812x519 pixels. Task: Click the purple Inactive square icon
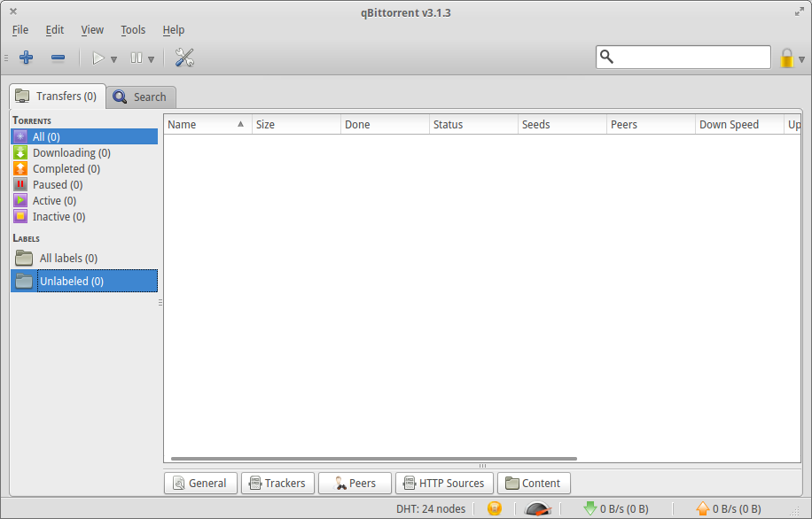point(20,217)
